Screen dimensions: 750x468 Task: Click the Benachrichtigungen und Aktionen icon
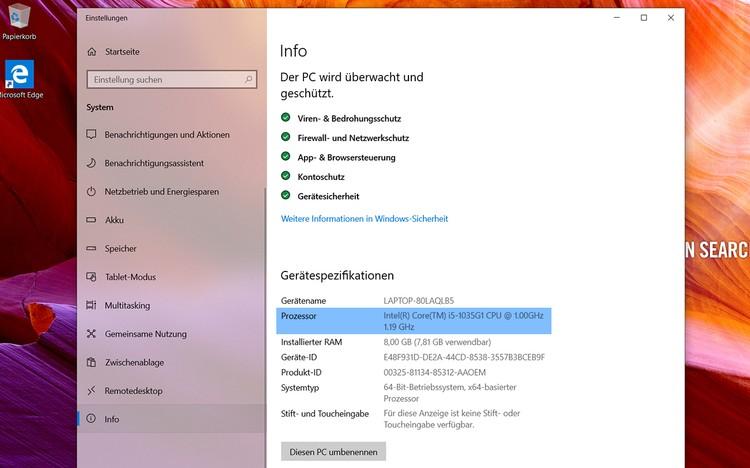(x=92, y=135)
